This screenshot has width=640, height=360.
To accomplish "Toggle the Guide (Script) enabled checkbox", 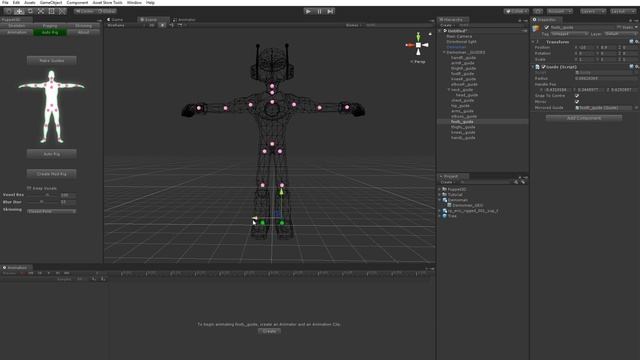I will (543, 67).
